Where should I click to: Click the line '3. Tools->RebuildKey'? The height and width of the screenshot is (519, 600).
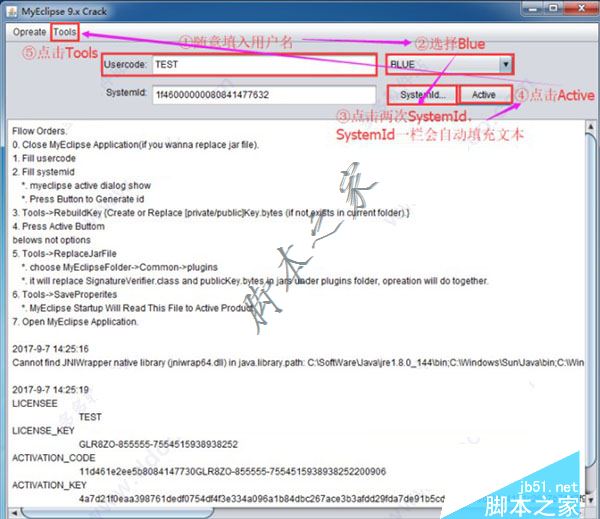[x=211, y=213]
